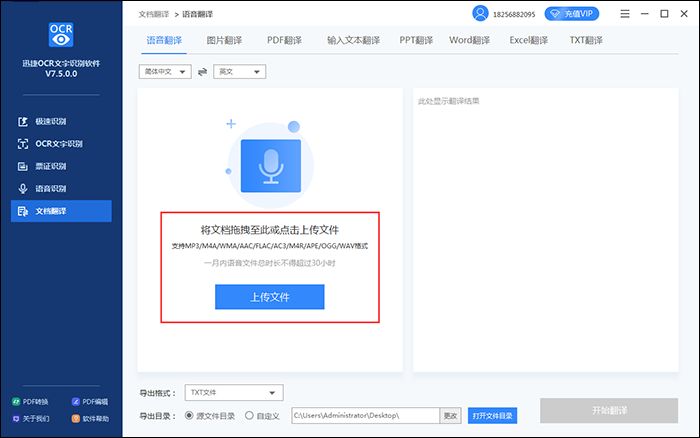700x438 pixels.
Task: Click the microphone upload illustration
Action: (269, 164)
